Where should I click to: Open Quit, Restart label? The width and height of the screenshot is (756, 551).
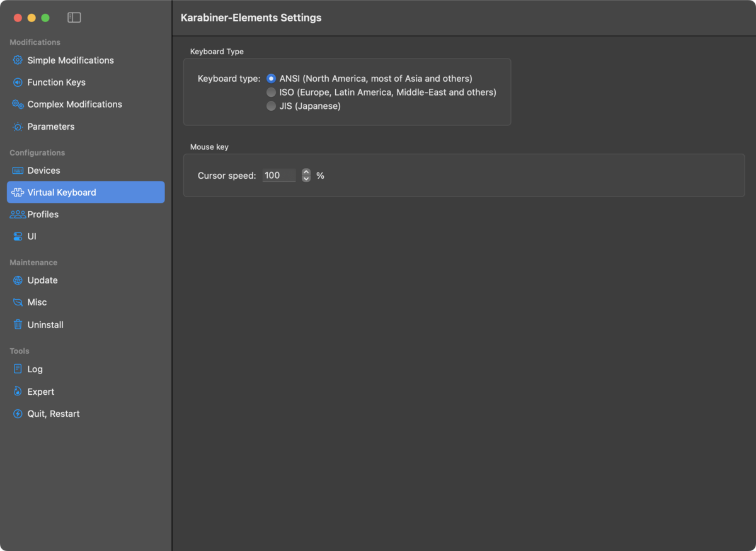pyautogui.click(x=54, y=414)
